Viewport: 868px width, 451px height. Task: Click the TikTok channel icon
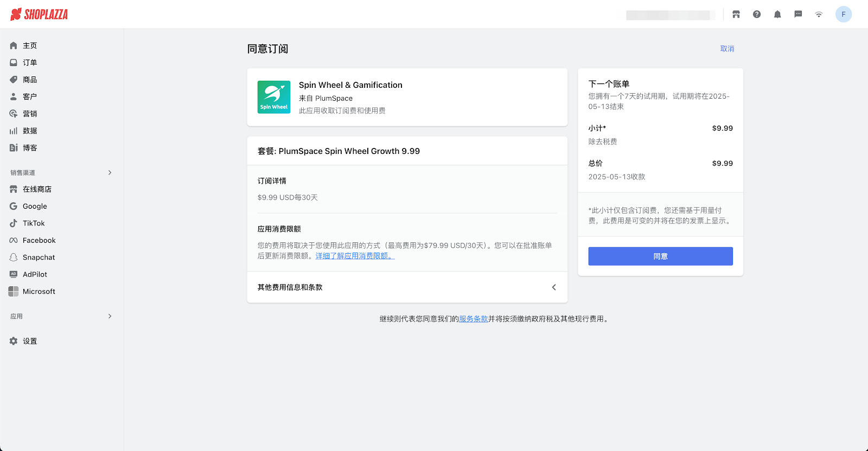point(14,223)
